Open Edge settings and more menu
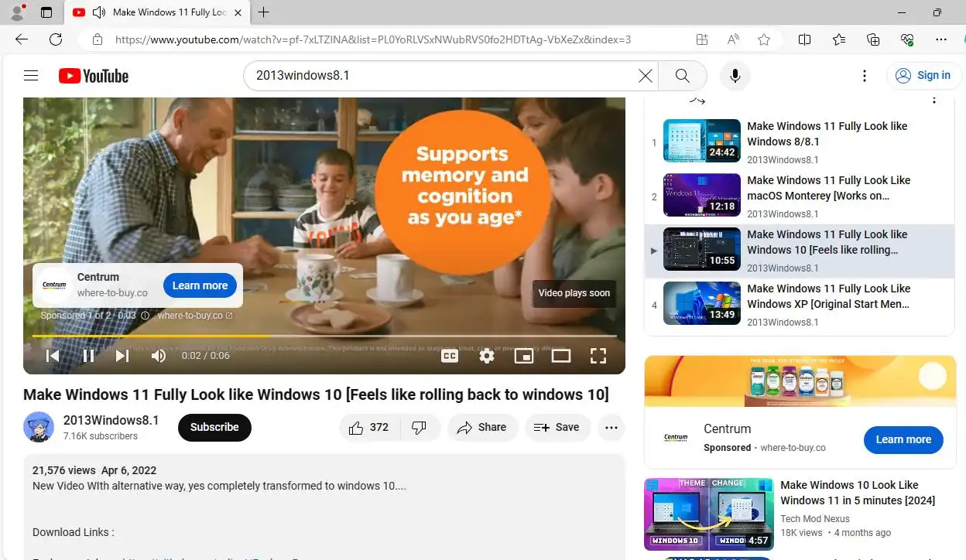966x560 pixels. [941, 39]
